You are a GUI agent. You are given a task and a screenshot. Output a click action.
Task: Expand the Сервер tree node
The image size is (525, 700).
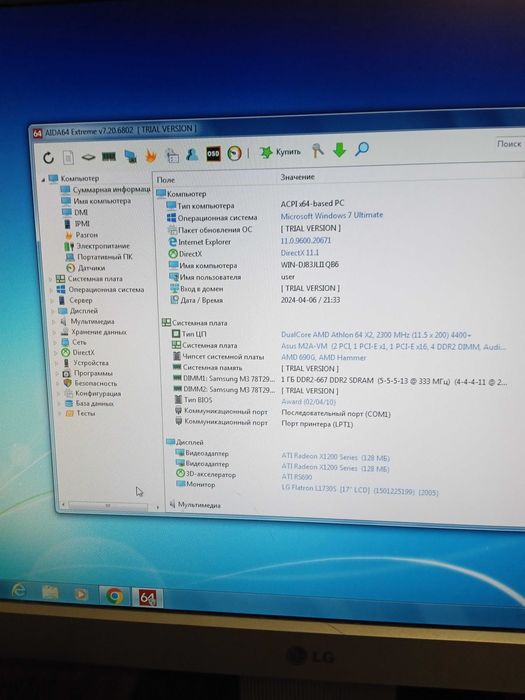coord(52,301)
